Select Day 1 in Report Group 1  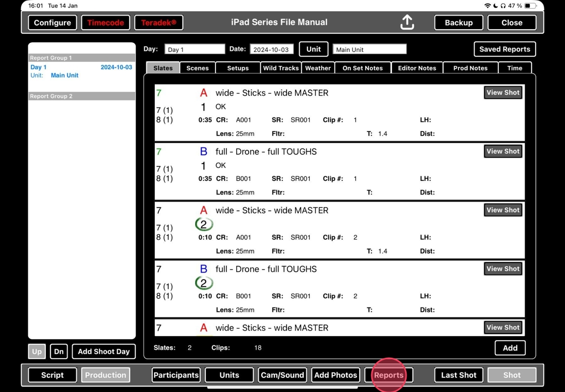pos(82,71)
